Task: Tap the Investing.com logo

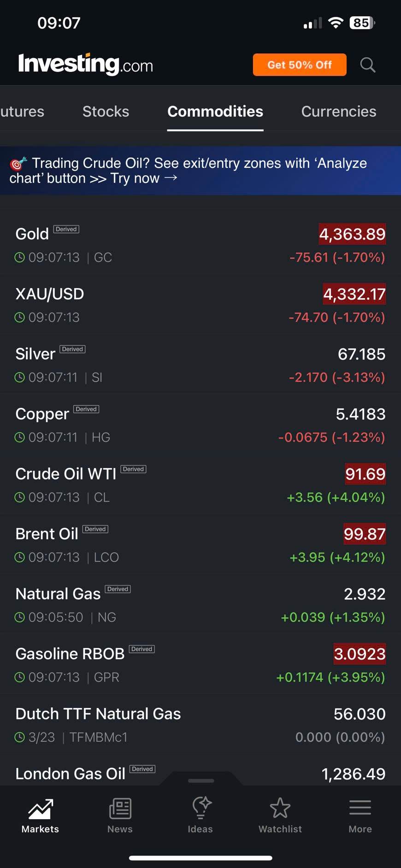Action: [86, 65]
